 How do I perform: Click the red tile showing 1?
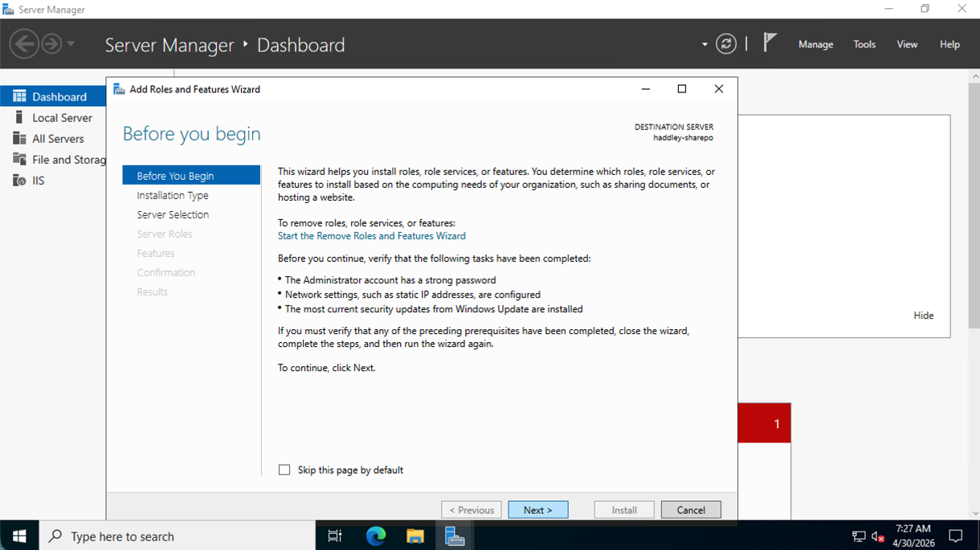pyautogui.click(x=764, y=423)
